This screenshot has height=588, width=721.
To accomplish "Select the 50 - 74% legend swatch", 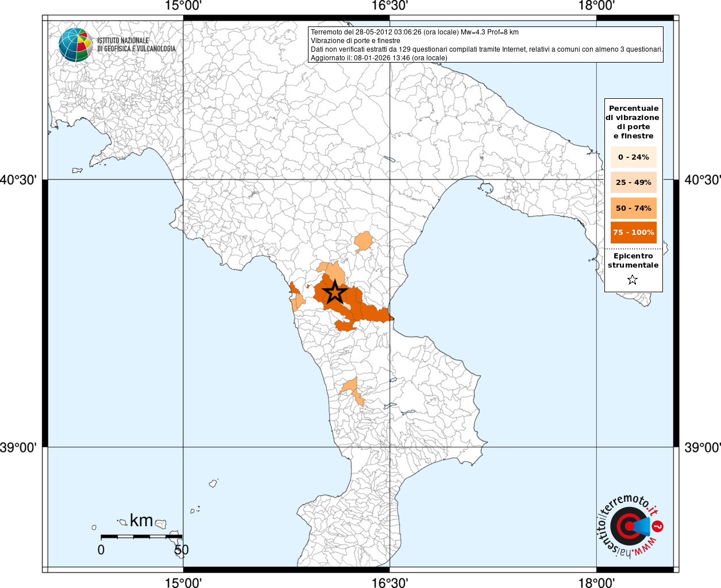I will pyautogui.click(x=633, y=208).
